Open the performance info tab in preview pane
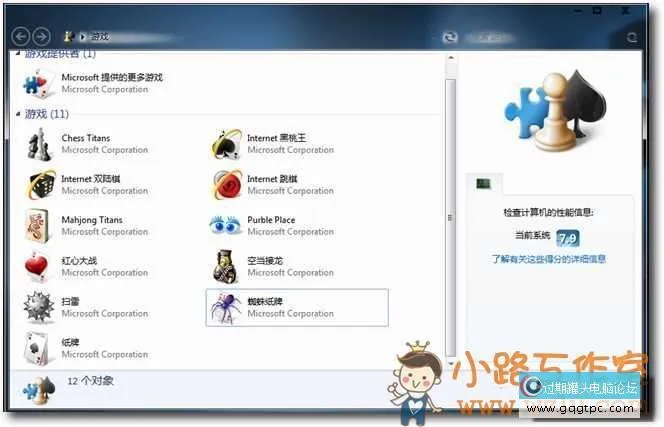The width and height of the screenshot is (664, 427). click(484, 183)
